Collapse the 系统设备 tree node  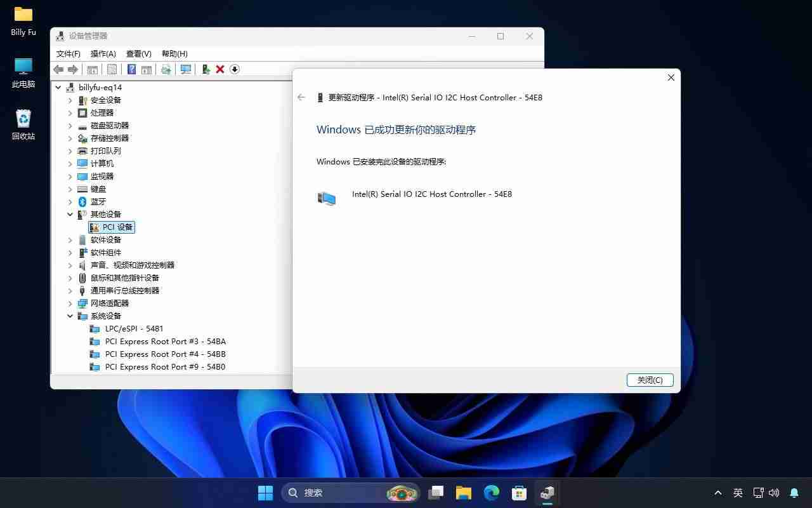pyautogui.click(x=70, y=316)
